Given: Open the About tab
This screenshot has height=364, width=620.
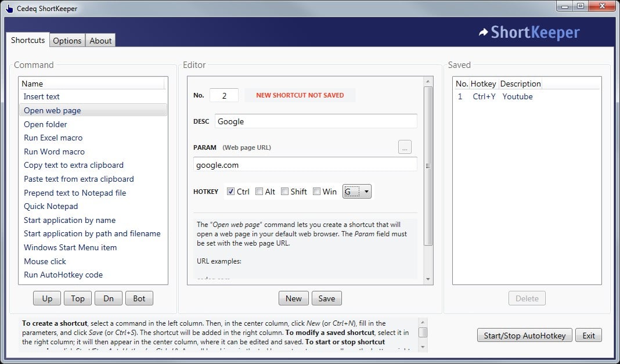Looking at the screenshot, I should click(x=100, y=40).
